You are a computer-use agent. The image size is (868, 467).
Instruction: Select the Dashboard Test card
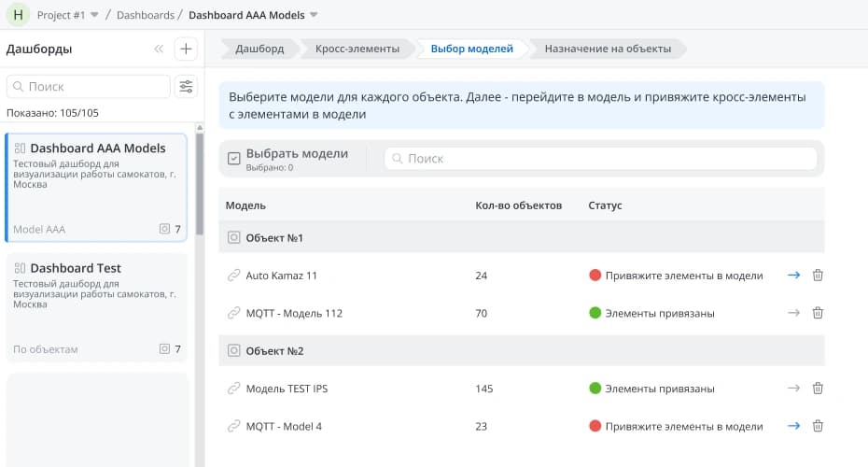click(96, 308)
